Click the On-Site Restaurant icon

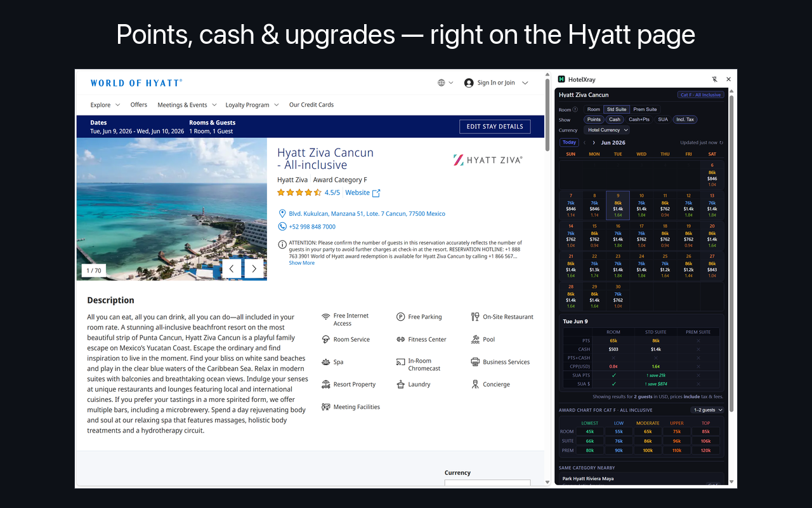475,317
